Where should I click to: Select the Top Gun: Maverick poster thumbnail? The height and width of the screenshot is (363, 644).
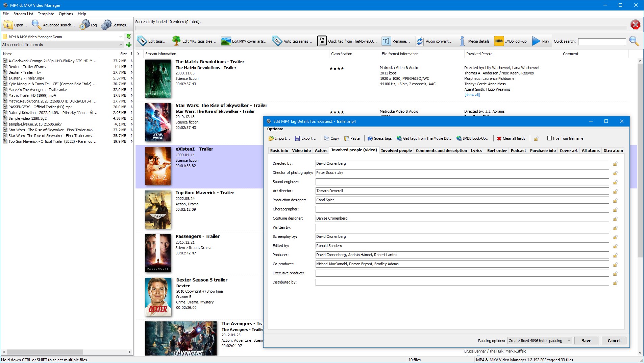(158, 210)
